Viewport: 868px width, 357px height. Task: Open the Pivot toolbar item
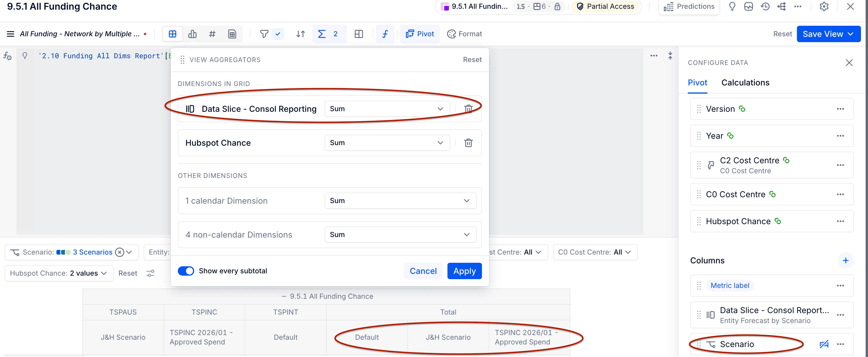[x=420, y=34]
